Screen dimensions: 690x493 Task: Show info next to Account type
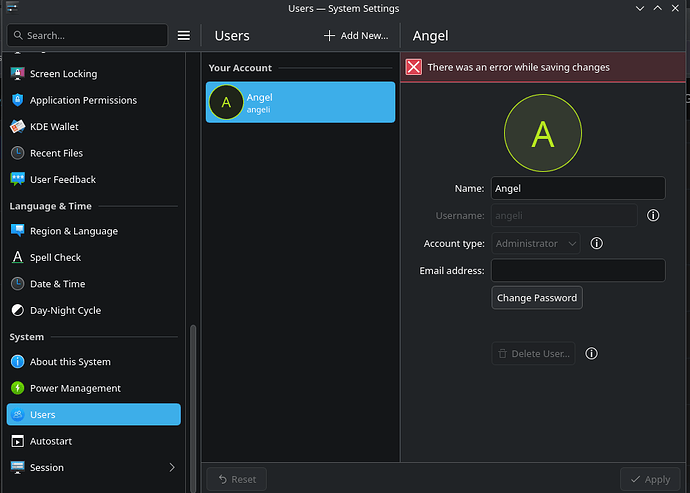point(596,243)
